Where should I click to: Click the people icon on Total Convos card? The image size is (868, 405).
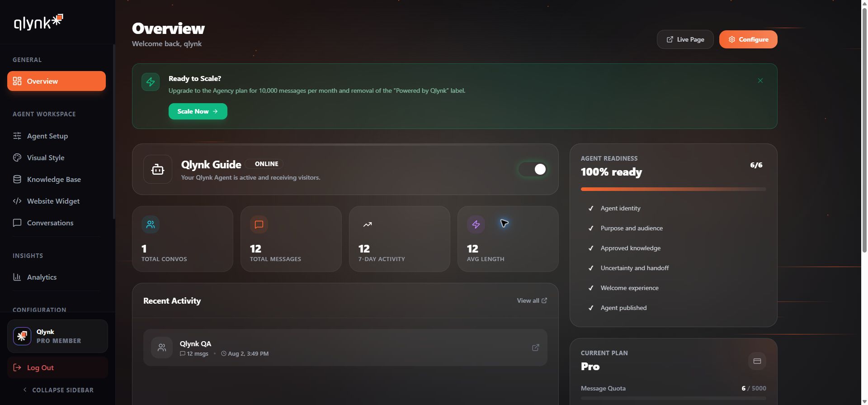[151, 224]
